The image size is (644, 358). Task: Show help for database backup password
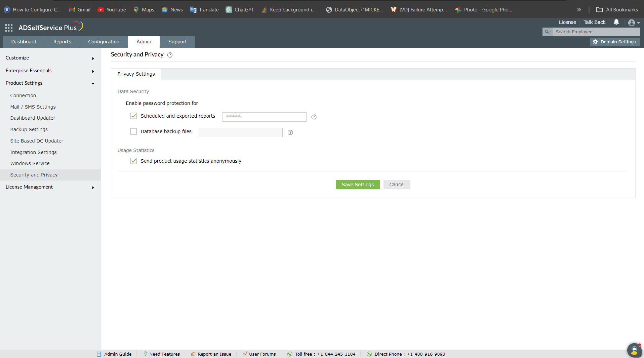290,132
